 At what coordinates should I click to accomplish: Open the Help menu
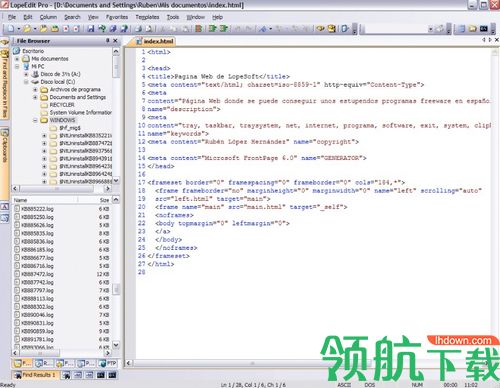coord(217,17)
